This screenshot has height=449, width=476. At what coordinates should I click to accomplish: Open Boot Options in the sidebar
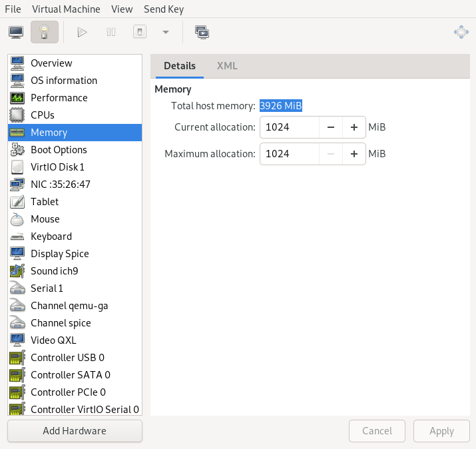coord(59,150)
